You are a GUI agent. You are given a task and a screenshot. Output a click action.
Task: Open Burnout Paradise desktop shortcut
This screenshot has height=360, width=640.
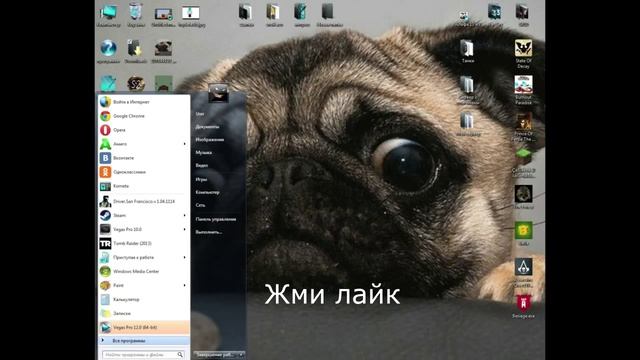pyautogui.click(x=523, y=89)
